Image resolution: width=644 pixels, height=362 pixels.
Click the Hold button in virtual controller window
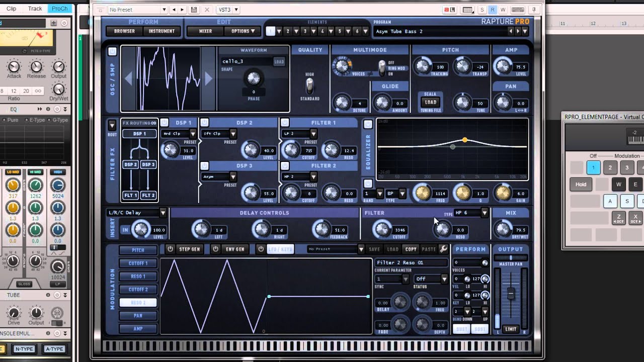581,185
